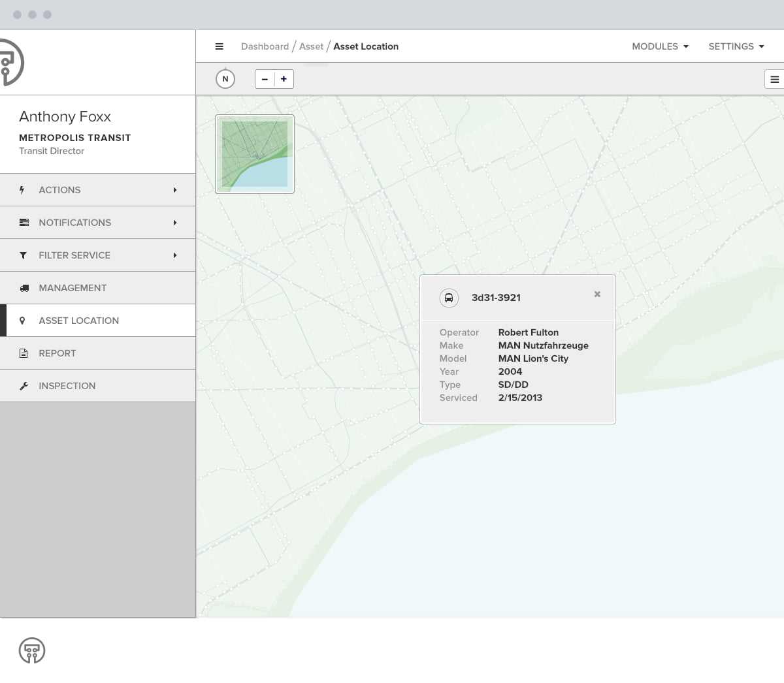
Task: Click the Metropolis Transit logo in the footer
Action: coord(32,650)
